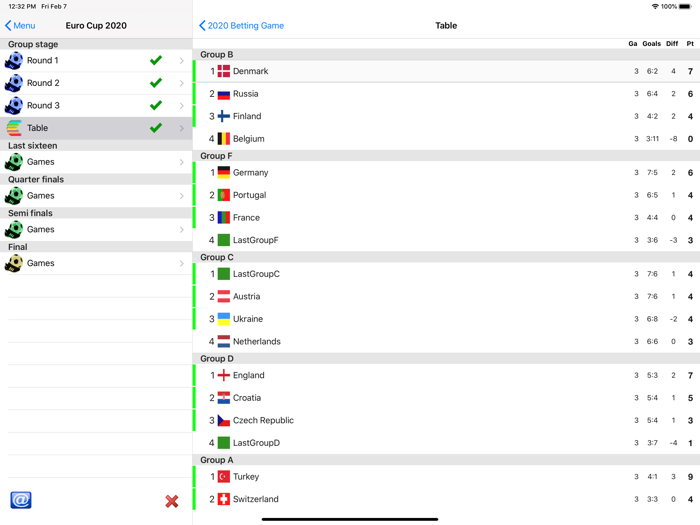Open Games under Quarter finals

(41, 196)
